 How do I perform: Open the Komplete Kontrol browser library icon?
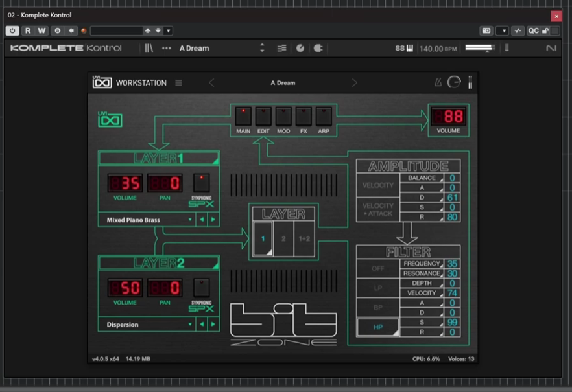(x=149, y=48)
